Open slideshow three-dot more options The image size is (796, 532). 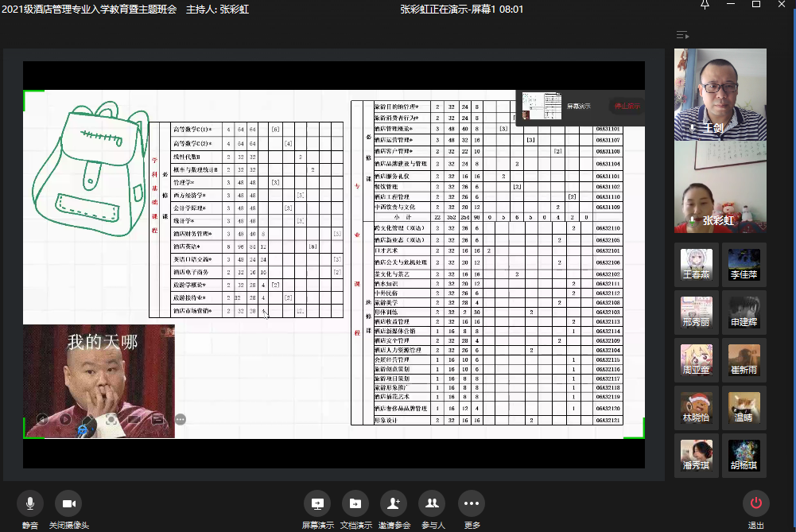point(181,419)
